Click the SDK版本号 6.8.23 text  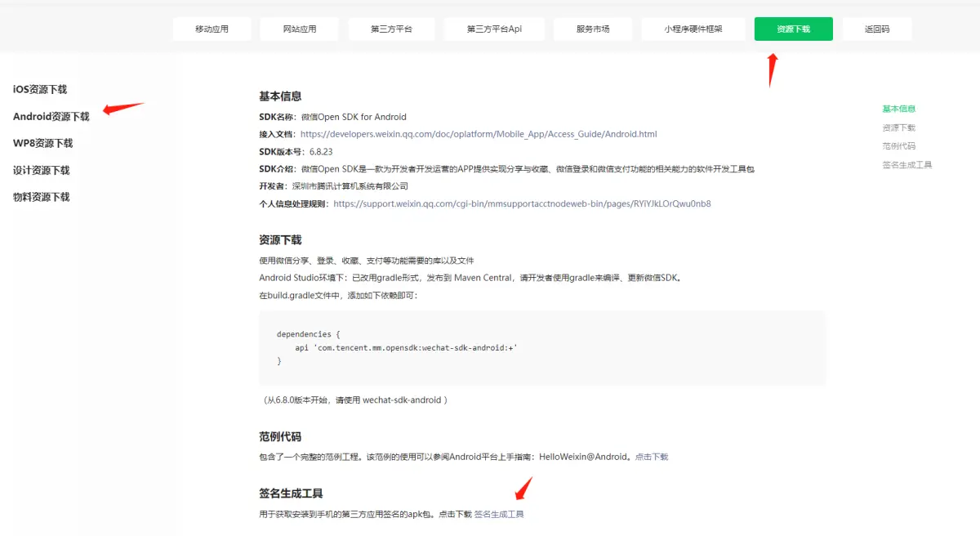click(296, 152)
